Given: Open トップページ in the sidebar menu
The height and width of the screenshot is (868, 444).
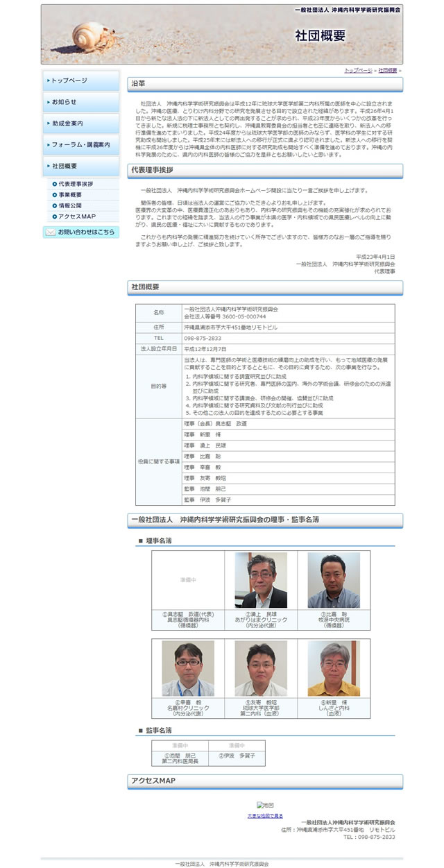Looking at the screenshot, I should tap(80, 80).
